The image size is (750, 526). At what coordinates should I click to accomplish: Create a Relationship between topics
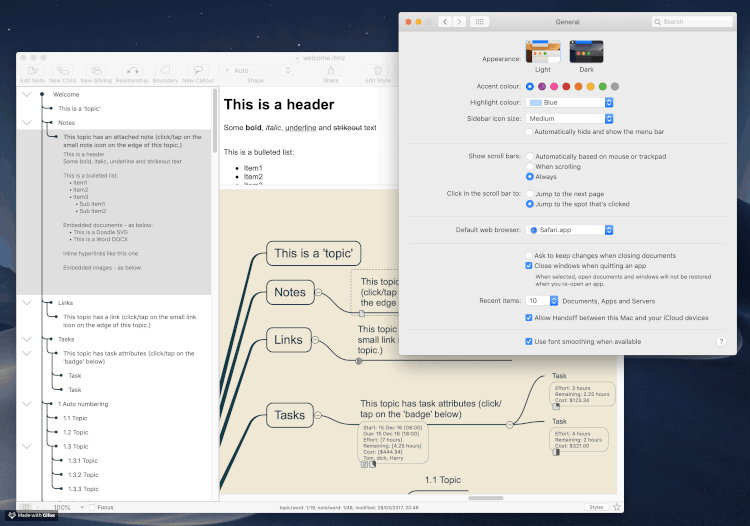click(x=132, y=74)
